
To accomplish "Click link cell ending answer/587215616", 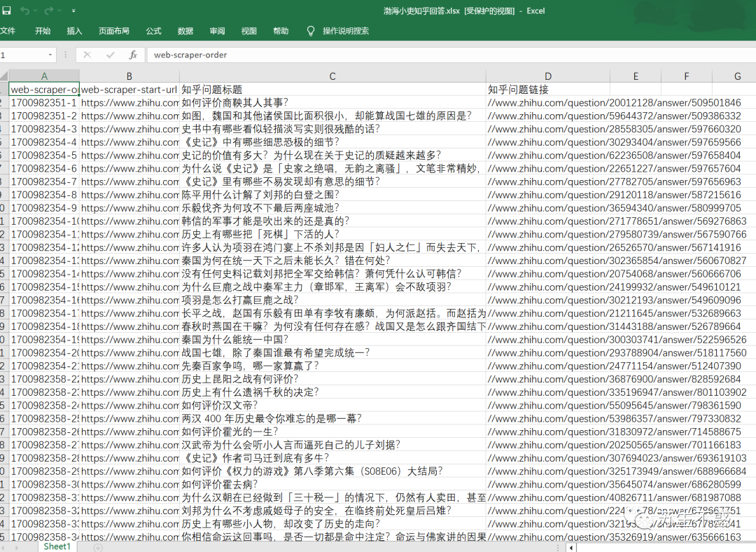I will [615, 195].
